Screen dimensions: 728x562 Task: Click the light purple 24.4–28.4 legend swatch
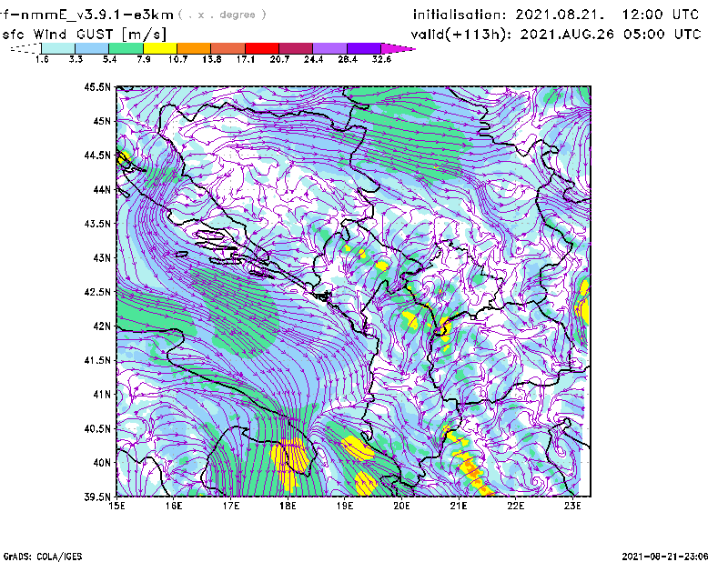[x=329, y=48]
